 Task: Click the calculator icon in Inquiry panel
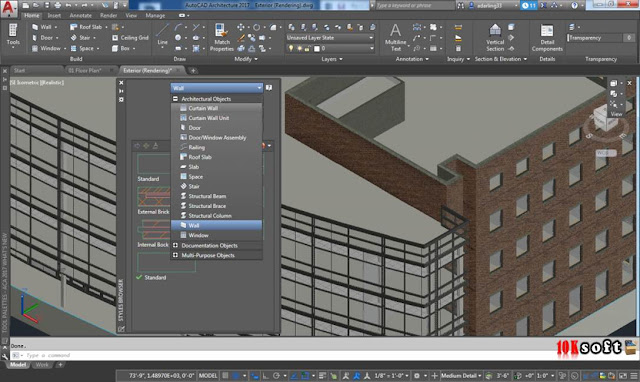(x=458, y=49)
